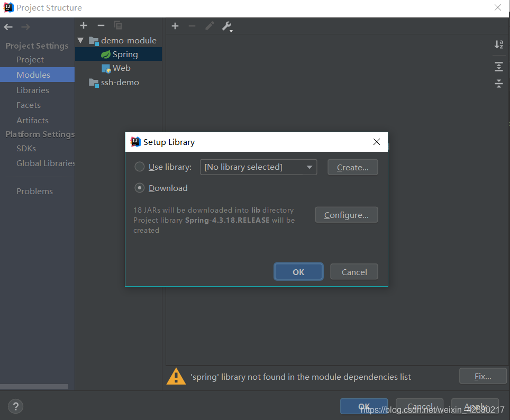Click the 'spring' library not found message
Screen dimensions: 510x420
[x=301, y=377]
